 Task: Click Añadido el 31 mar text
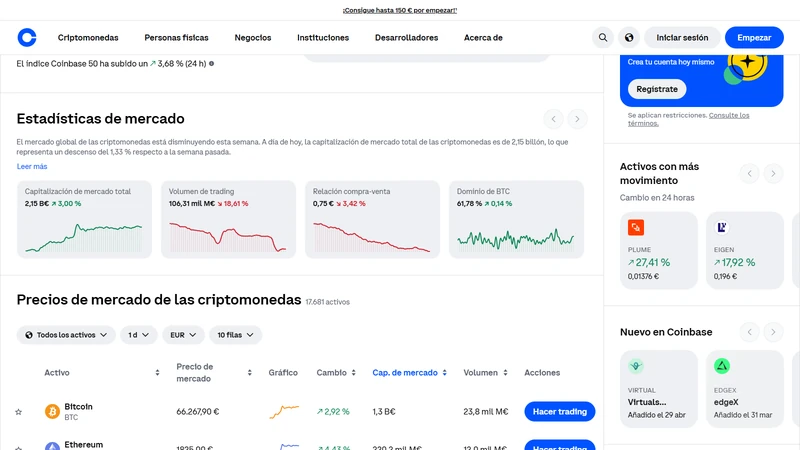click(x=743, y=415)
